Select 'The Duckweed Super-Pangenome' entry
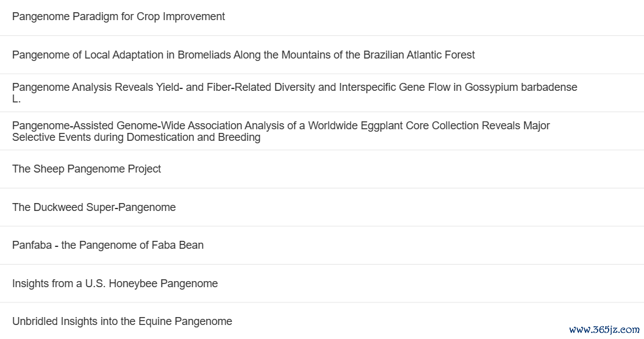 tap(94, 207)
